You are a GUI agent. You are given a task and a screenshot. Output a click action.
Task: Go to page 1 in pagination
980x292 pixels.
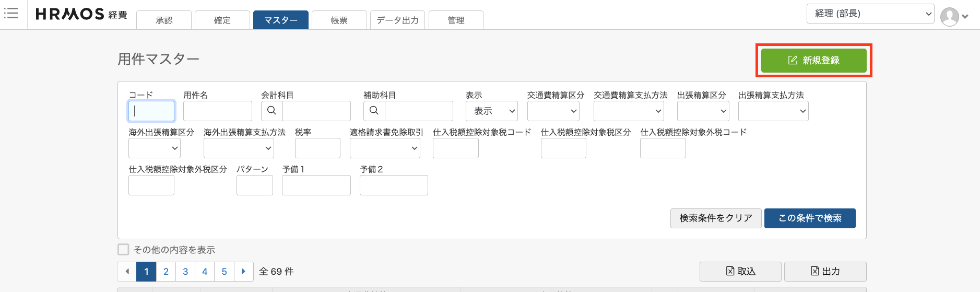pos(146,272)
